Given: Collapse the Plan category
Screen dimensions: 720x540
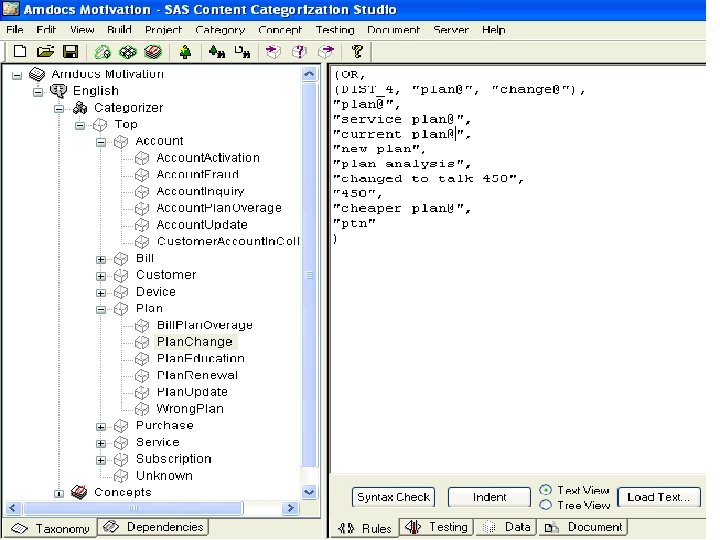Looking at the screenshot, I should click(101, 309).
